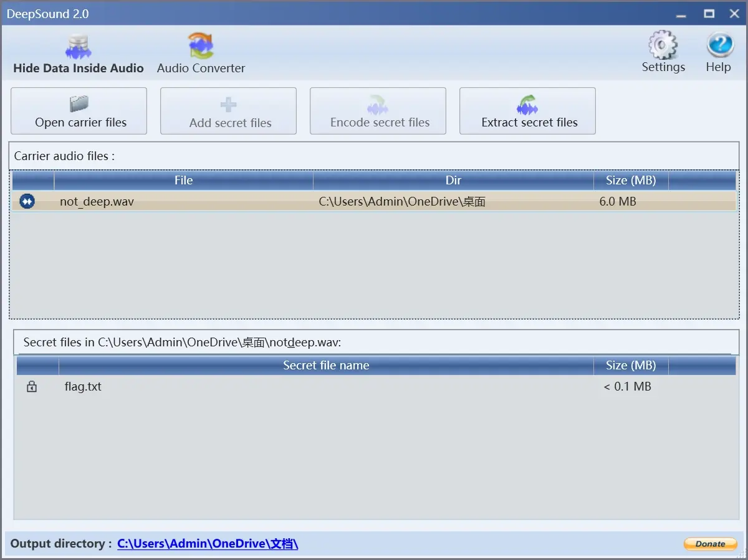The image size is (748, 560).
Task: Click Open carrier files button
Action: pos(79,111)
